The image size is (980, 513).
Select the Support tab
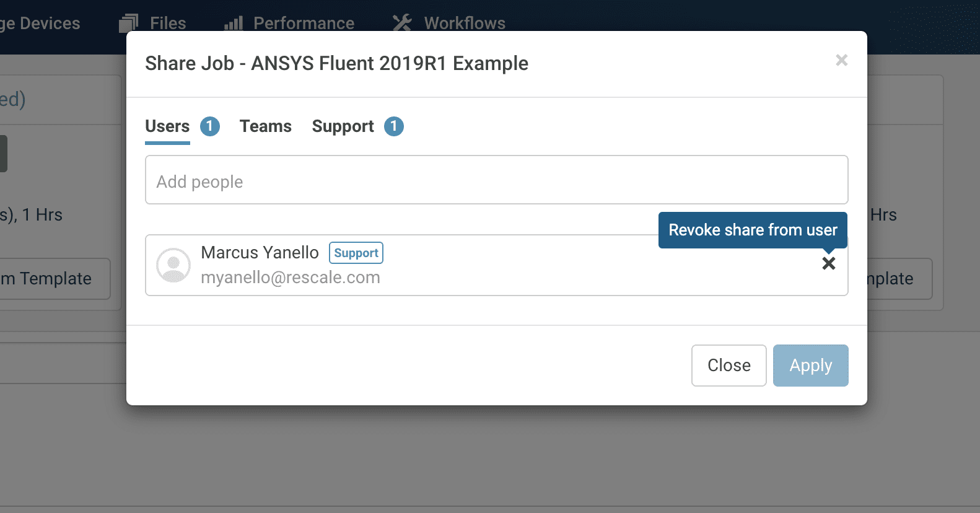[x=343, y=126]
